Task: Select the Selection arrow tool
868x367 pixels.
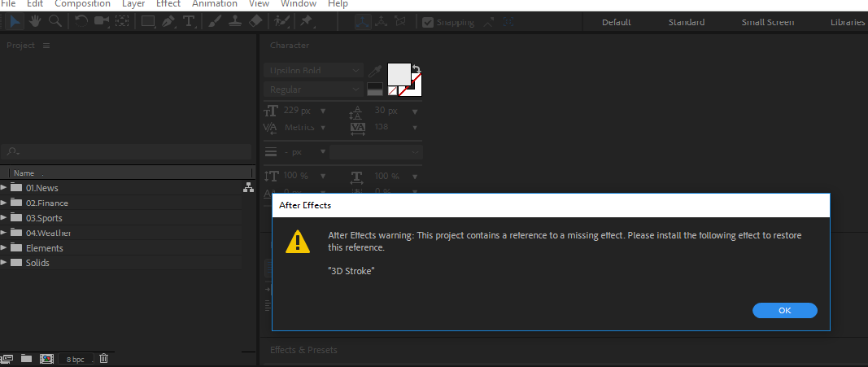Action: coord(15,22)
